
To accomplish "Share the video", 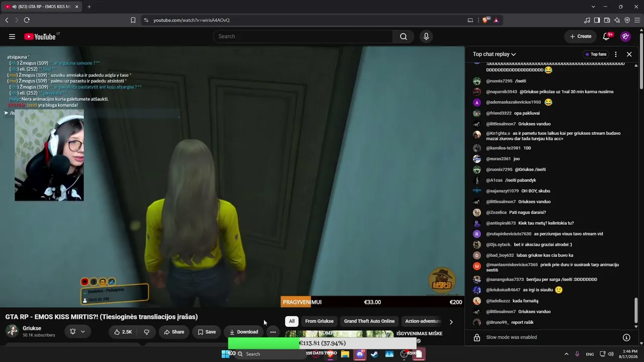I will (x=174, y=332).
